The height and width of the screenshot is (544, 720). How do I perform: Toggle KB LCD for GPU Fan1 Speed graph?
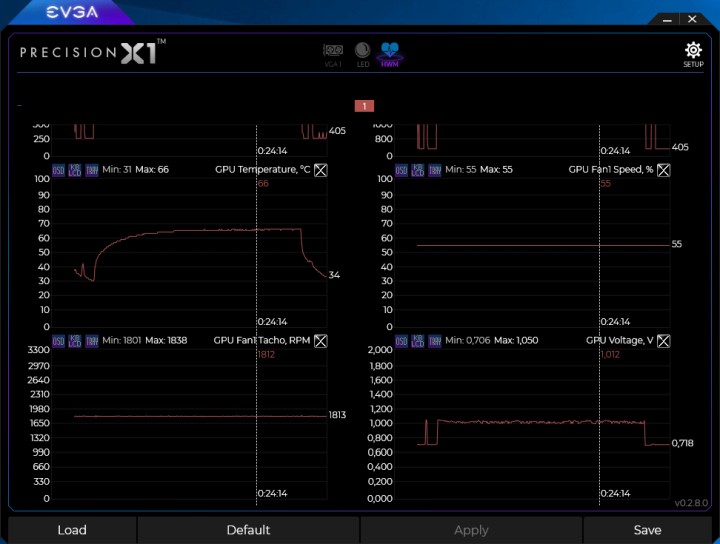click(418, 170)
